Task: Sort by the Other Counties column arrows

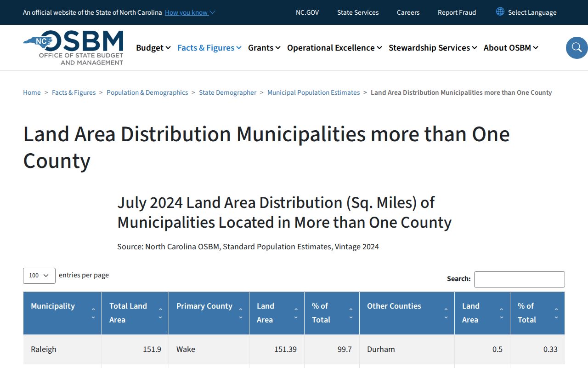Action: pos(446,313)
